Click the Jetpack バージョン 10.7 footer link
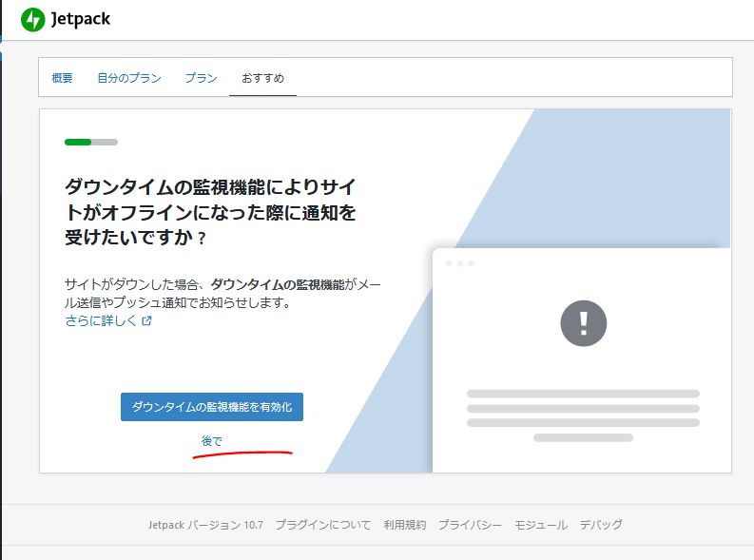 pyautogui.click(x=205, y=525)
